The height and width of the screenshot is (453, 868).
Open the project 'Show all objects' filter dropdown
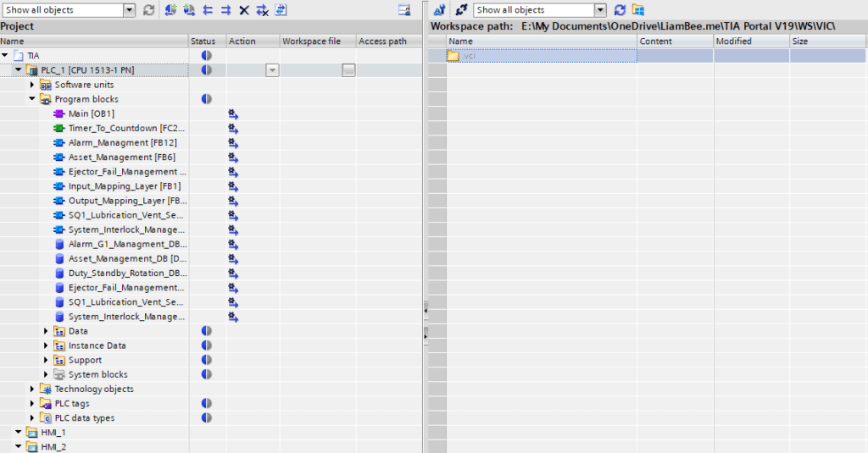pos(129,10)
